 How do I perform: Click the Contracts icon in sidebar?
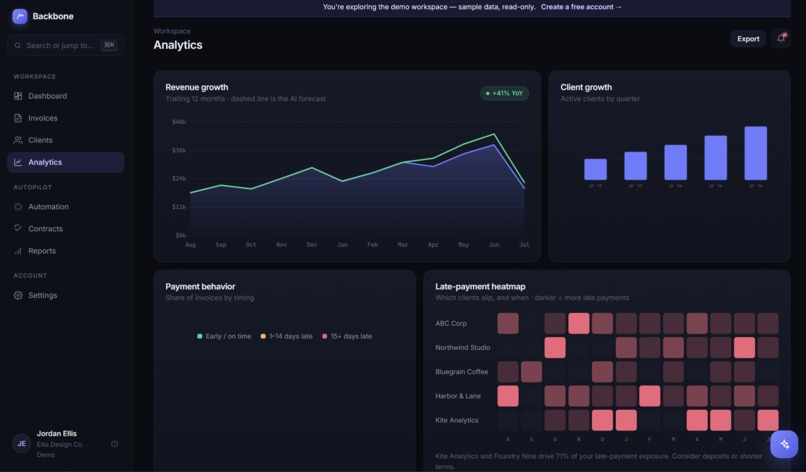(18, 228)
